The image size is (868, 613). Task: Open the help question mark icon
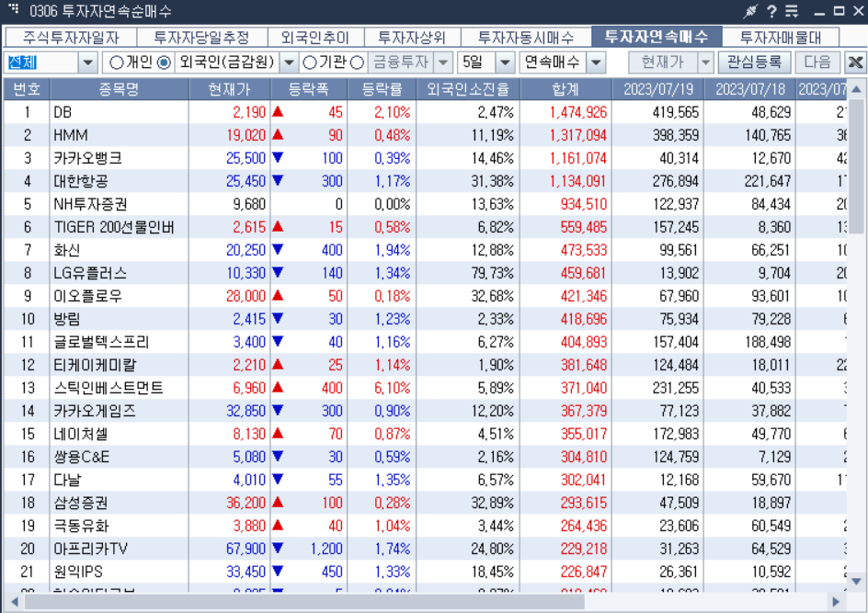(771, 11)
